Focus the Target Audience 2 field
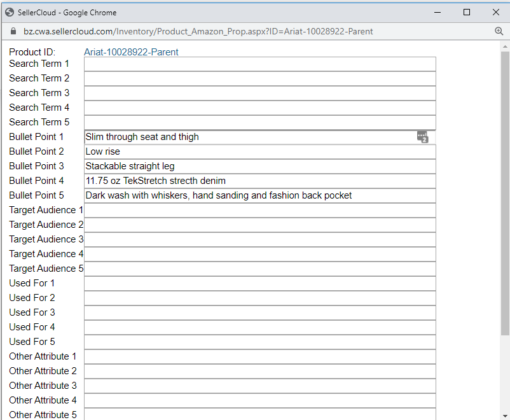 pyautogui.click(x=260, y=225)
